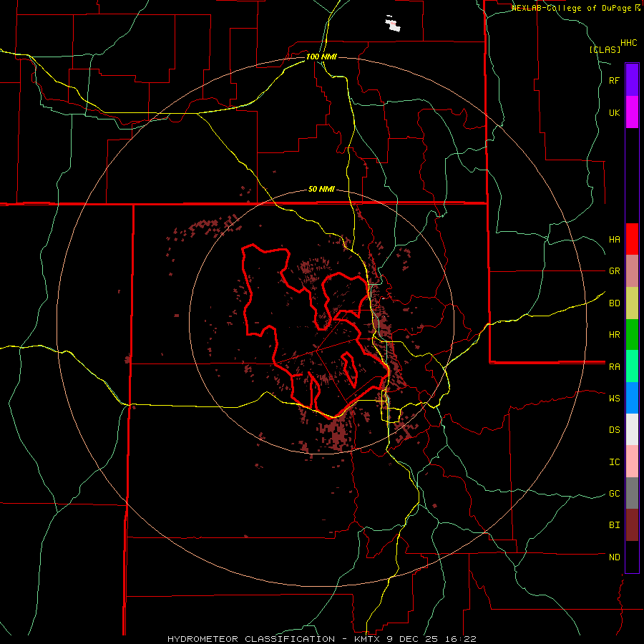This screenshot has height=644, width=644.
Task: Click the RA light green swatch
Action: [x=632, y=366]
